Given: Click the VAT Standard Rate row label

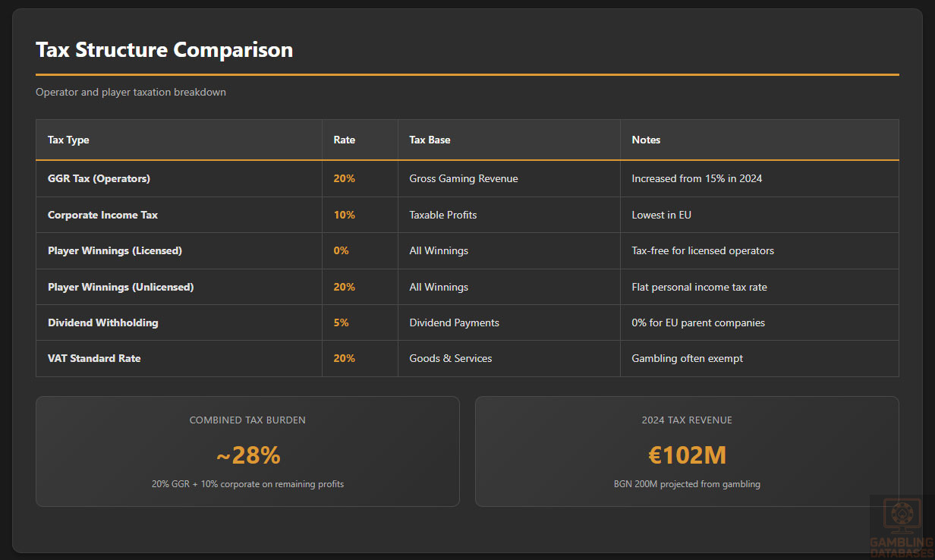Looking at the screenshot, I should tap(94, 358).
